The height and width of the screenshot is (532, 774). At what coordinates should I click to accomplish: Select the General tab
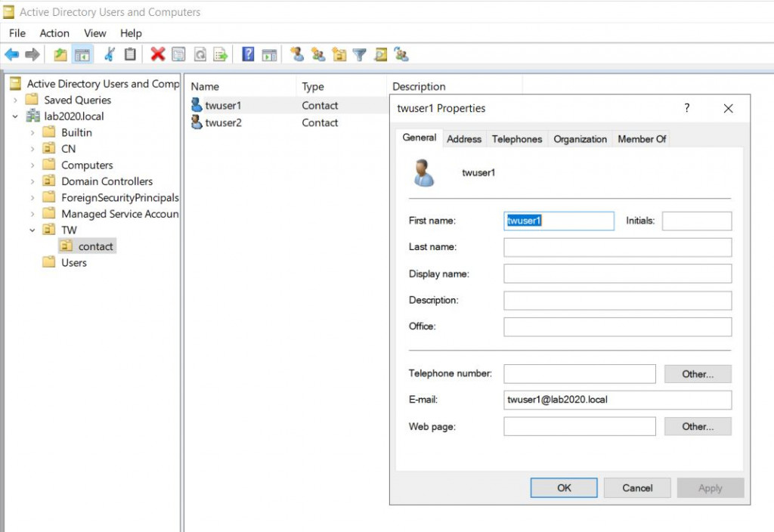419,138
